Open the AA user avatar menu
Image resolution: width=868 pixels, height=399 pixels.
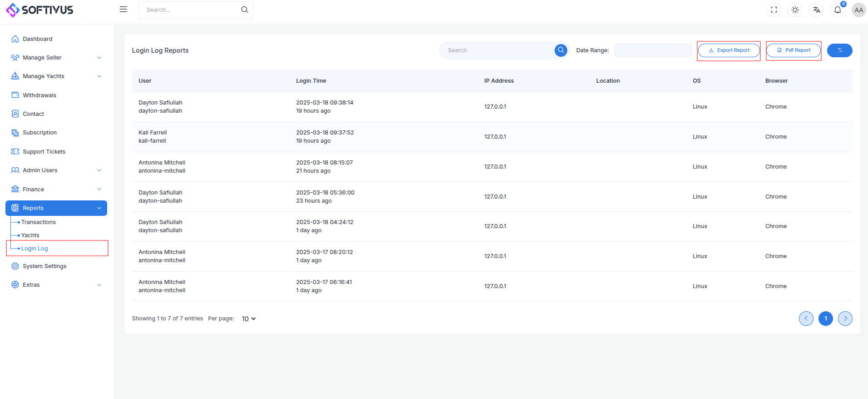coord(858,10)
